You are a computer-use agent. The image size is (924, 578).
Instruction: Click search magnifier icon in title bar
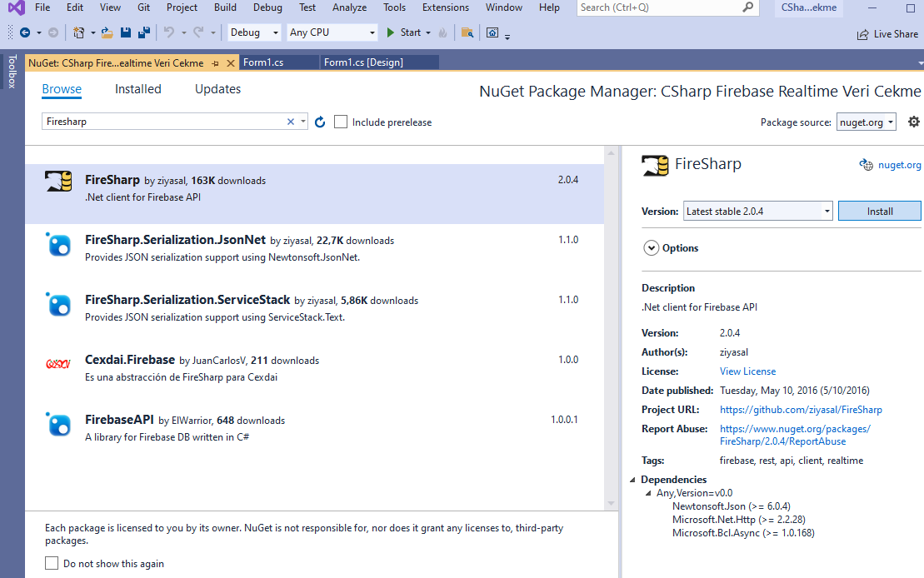(x=748, y=7)
